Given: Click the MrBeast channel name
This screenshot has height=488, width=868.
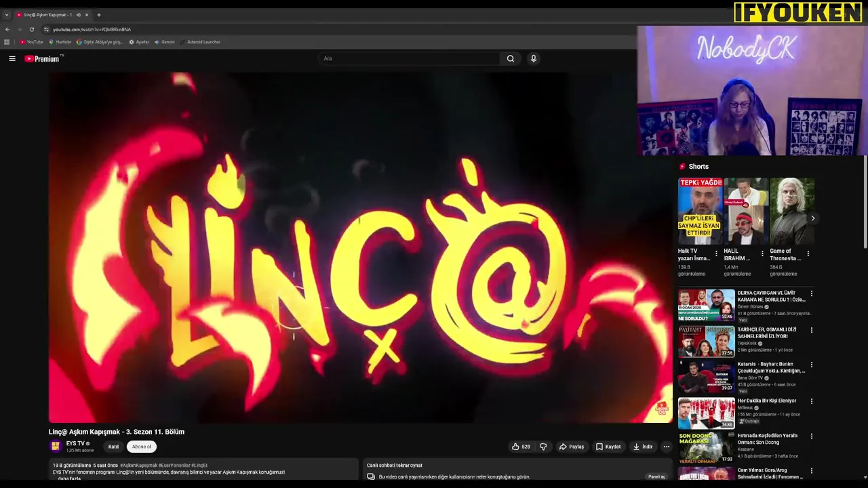Looking at the screenshot, I should (x=745, y=408).
